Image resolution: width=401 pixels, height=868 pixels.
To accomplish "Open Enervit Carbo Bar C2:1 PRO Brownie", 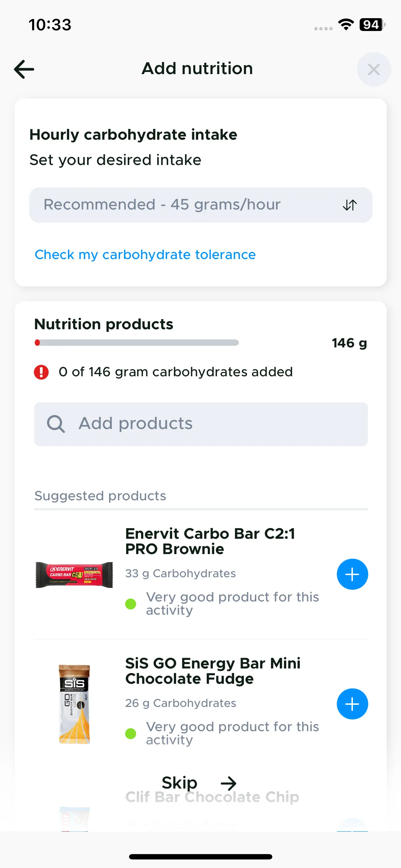I will point(210,541).
